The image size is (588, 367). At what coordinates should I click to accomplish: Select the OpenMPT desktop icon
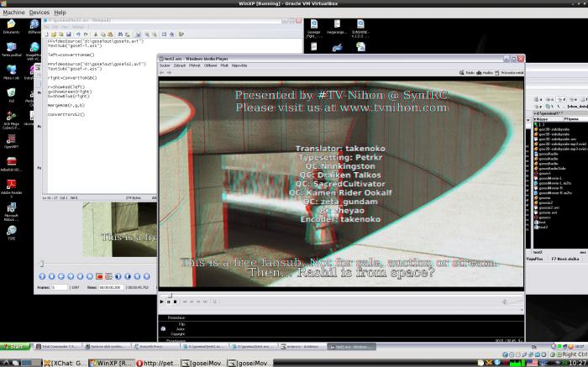[x=11, y=141]
